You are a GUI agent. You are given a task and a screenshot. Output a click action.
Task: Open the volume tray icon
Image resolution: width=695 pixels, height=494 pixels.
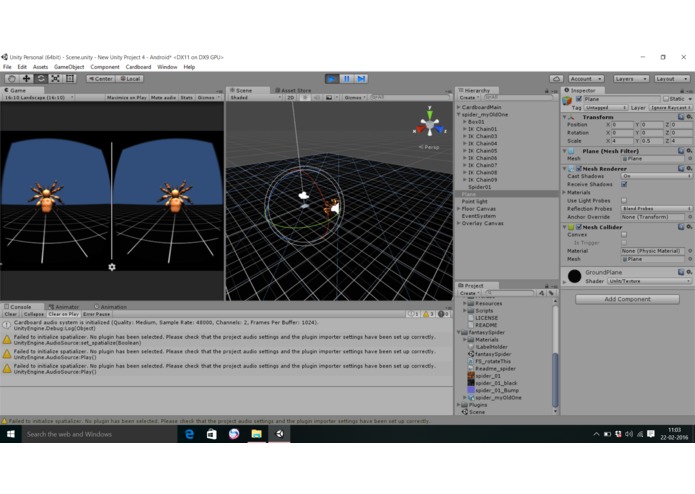pos(629,434)
